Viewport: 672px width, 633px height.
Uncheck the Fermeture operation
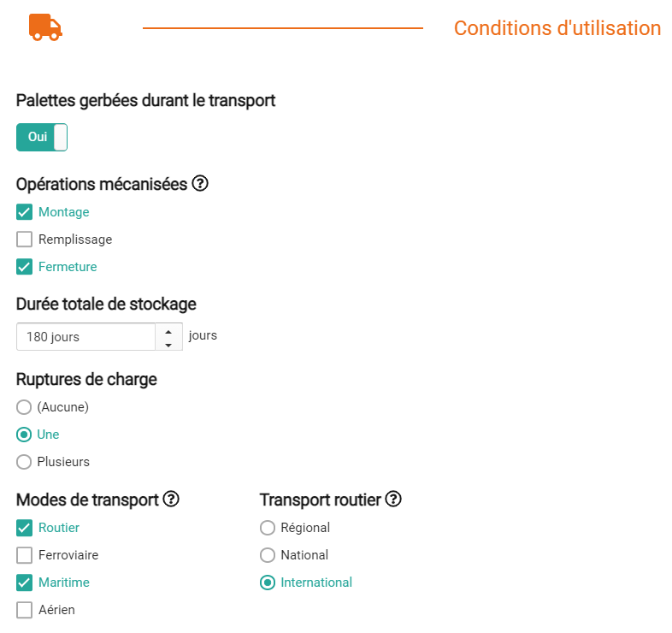pyautogui.click(x=25, y=267)
